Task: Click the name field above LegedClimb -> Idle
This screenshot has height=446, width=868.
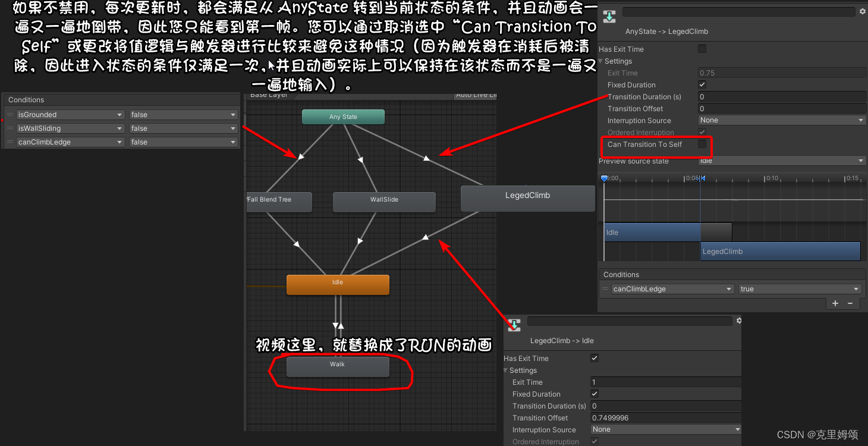Action: click(x=630, y=321)
